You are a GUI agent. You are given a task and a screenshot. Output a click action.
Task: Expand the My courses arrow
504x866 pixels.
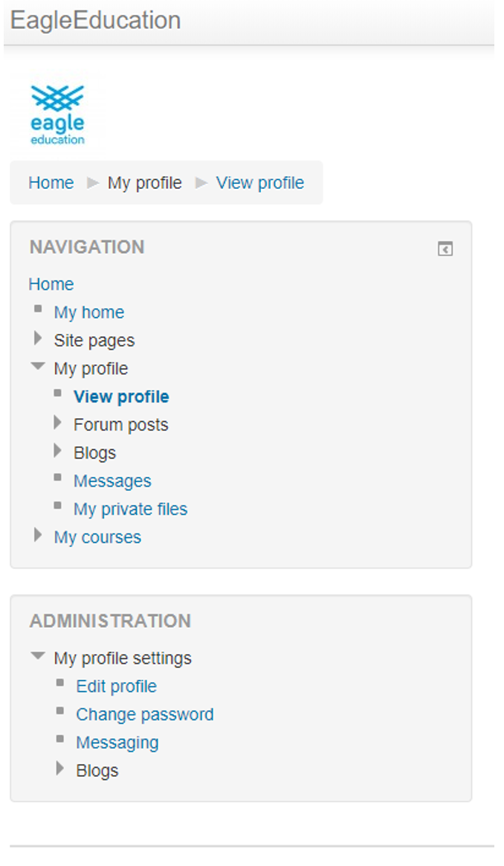coord(38,536)
